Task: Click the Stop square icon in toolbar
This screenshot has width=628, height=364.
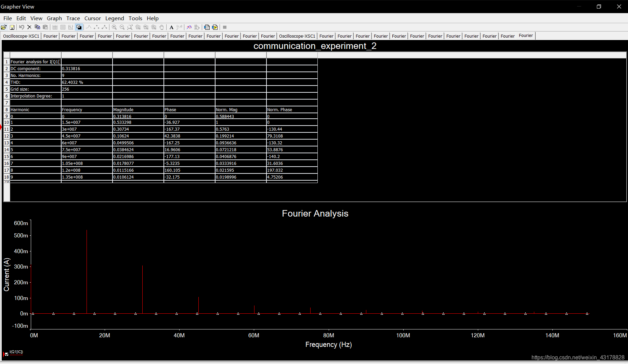Action: [x=225, y=27]
